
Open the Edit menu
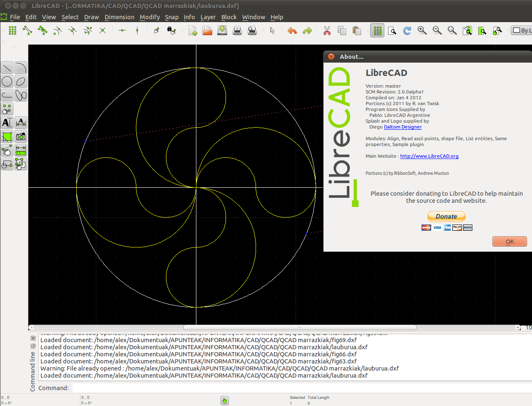coord(31,17)
